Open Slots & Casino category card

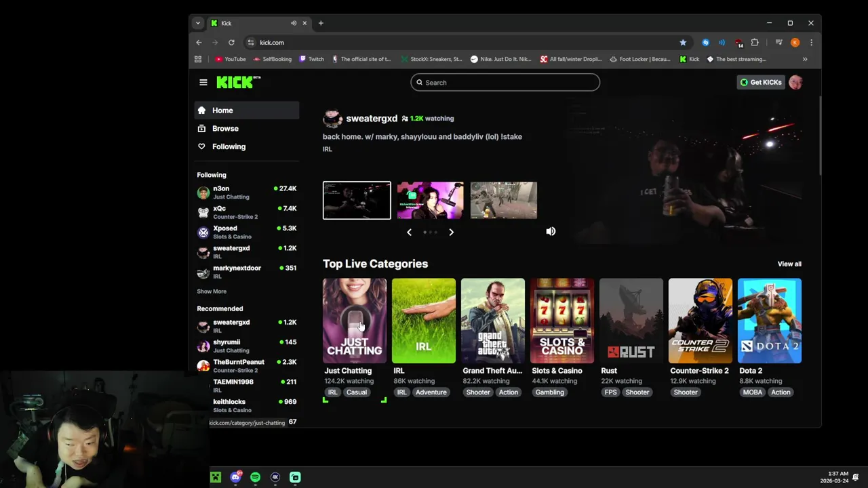coord(562,321)
